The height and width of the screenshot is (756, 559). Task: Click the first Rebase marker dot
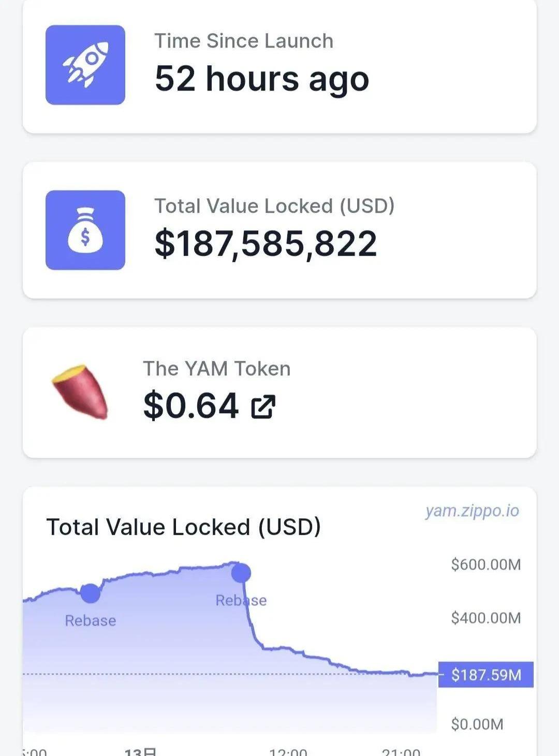[x=91, y=593]
